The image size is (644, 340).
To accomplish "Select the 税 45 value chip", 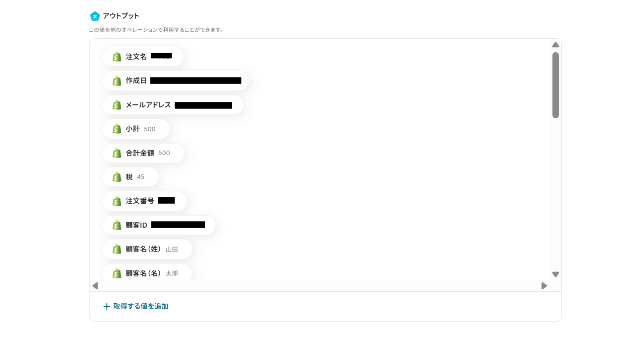I will coord(130,177).
